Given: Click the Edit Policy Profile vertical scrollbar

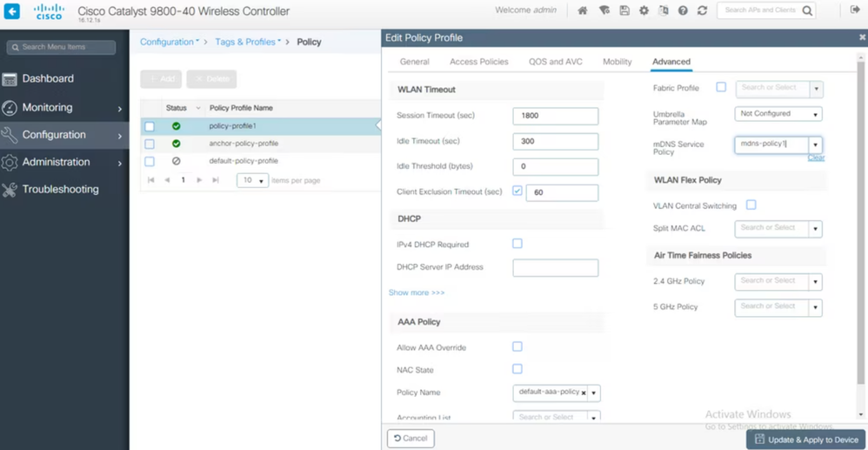Looking at the screenshot, I should pos(861,222).
